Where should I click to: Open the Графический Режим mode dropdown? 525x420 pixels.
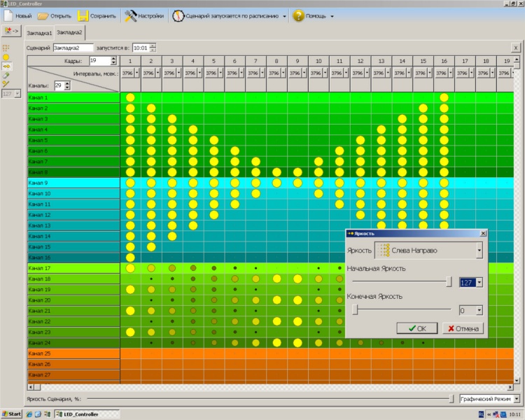coord(517,398)
